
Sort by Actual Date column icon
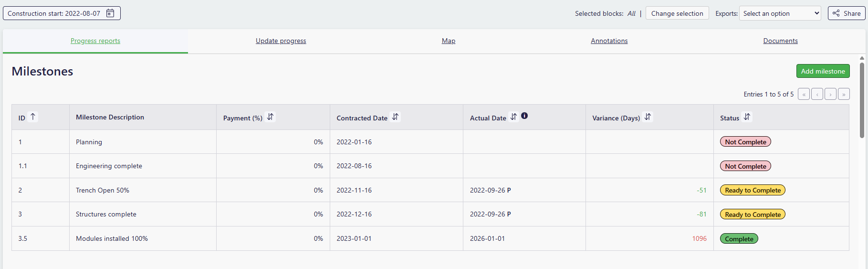(x=513, y=117)
